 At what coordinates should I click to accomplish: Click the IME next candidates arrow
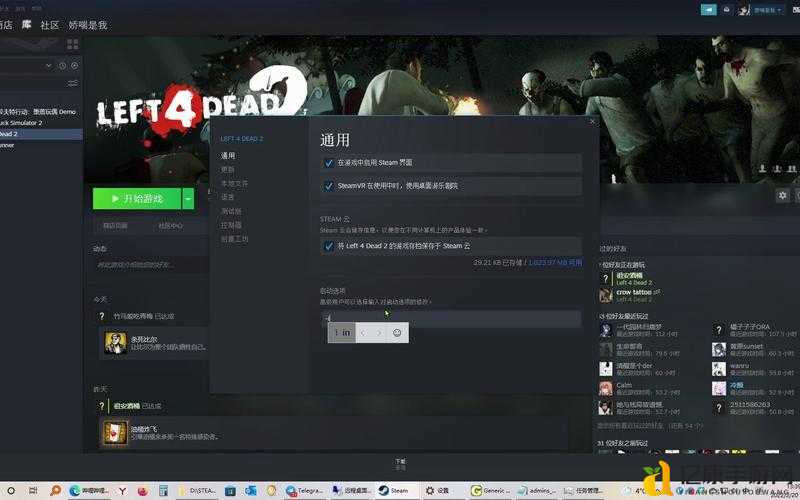(x=379, y=333)
